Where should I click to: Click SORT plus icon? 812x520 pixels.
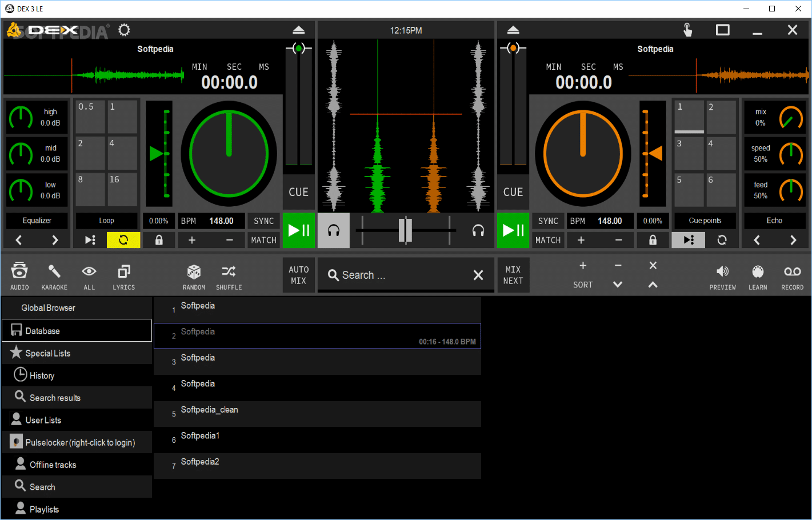tap(583, 265)
